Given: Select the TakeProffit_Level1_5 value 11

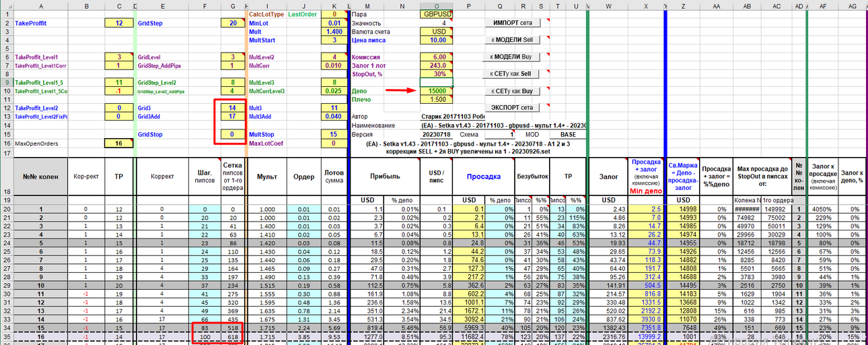Looking at the screenshot, I should [x=119, y=82].
